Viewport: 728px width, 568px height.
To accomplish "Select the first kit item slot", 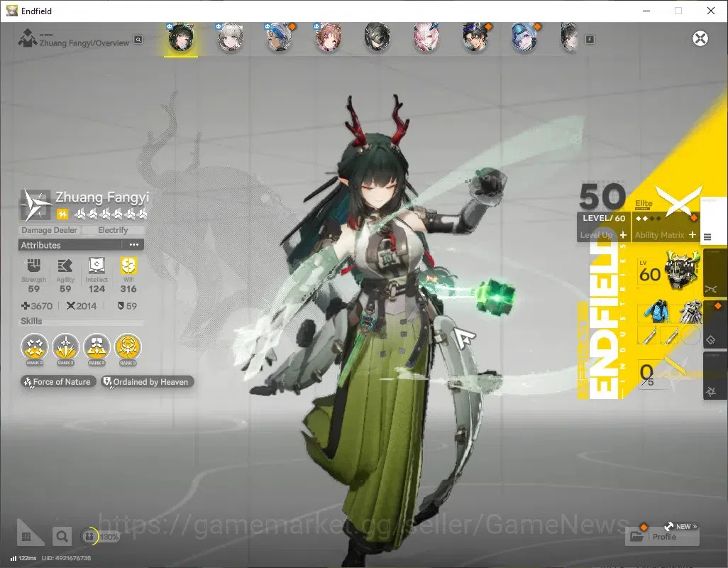I will (646, 335).
